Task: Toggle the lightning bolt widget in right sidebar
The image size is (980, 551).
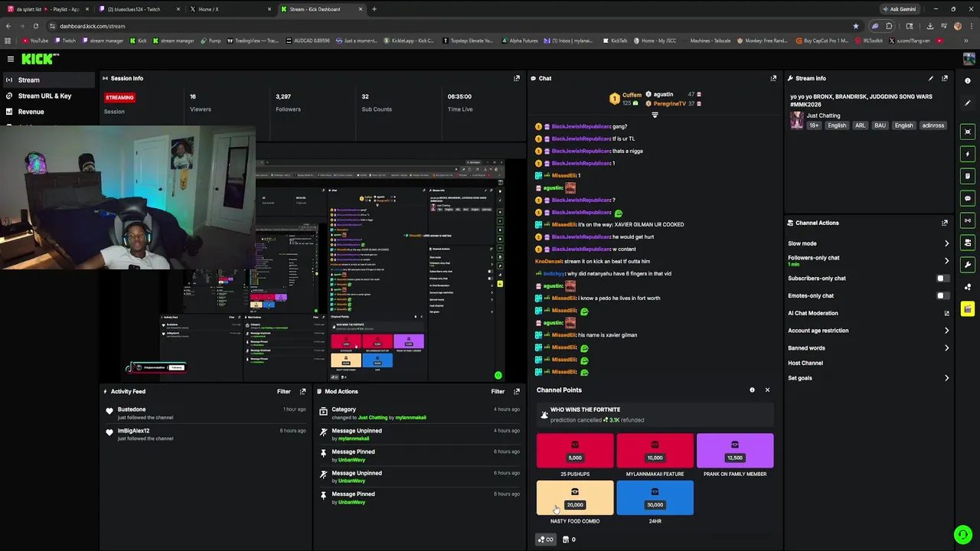Action: tap(968, 154)
